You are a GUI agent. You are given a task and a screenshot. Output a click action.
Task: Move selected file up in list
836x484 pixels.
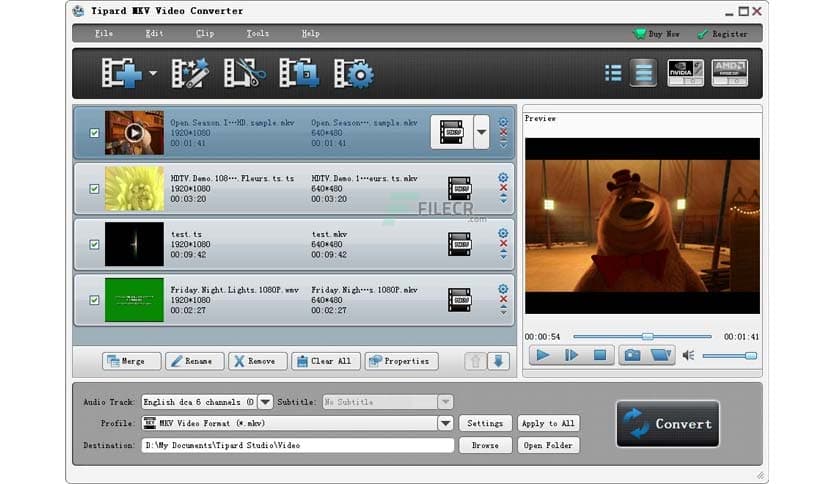[475, 361]
